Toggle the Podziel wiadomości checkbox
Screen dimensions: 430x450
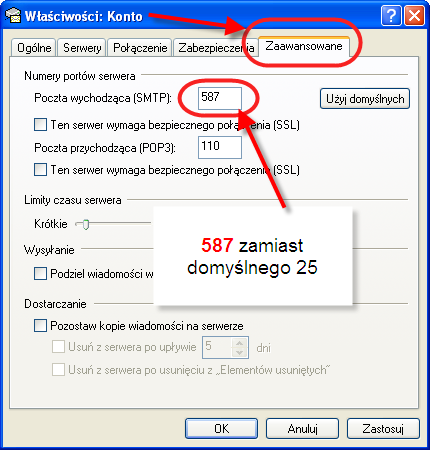[x=40, y=274]
